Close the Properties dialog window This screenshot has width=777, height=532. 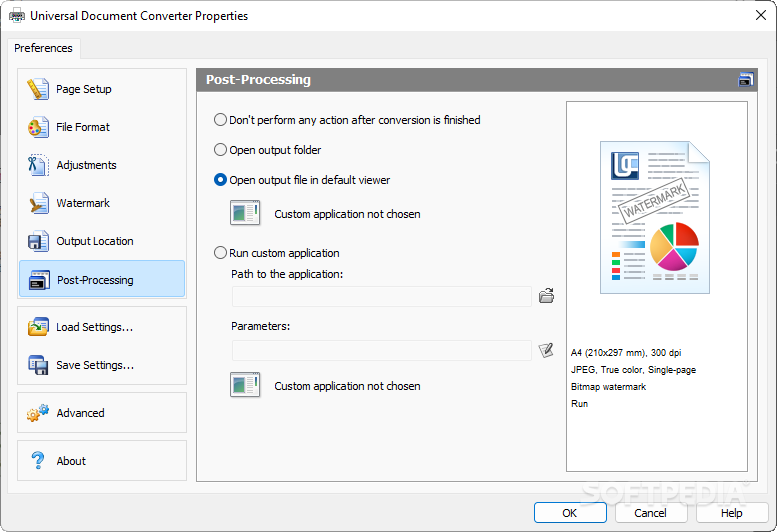761,15
